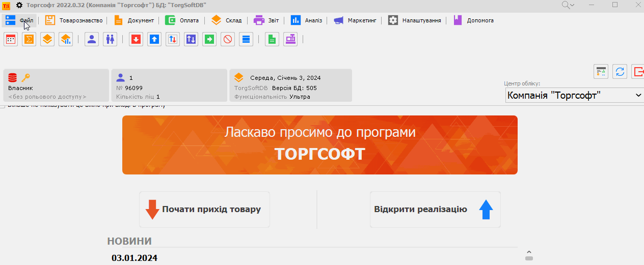
Task: Click the red prohibition circle icon
Action: coord(228,39)
